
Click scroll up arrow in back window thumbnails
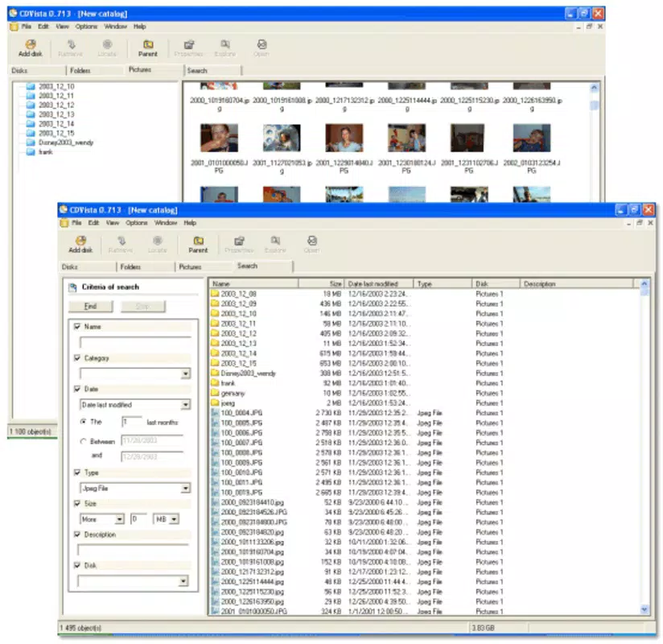[594, 88]
